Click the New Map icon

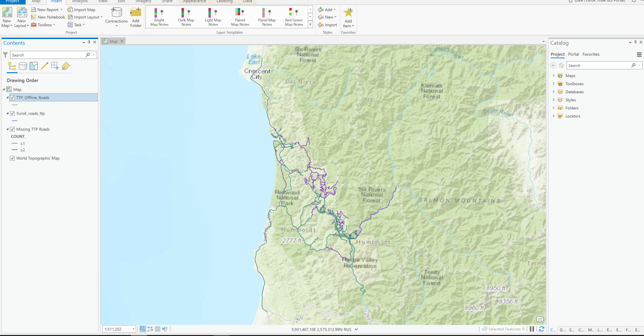(7, 13)
